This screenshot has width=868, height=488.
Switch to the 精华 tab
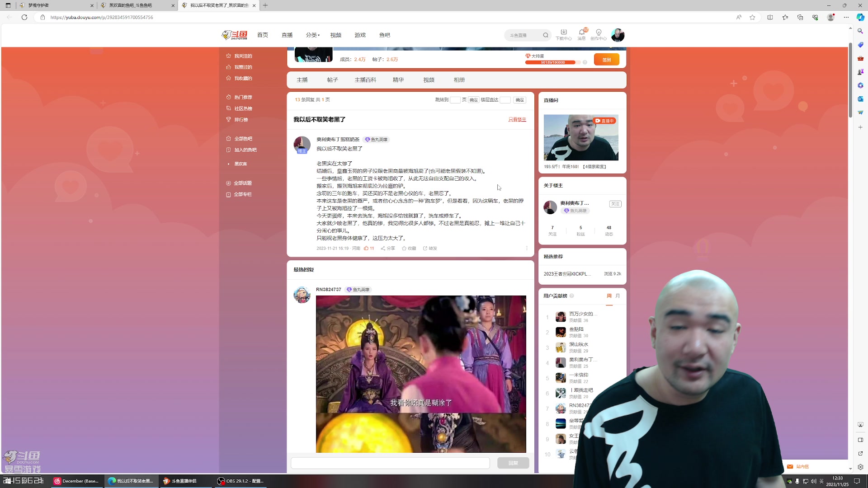(x=398, y=80)
